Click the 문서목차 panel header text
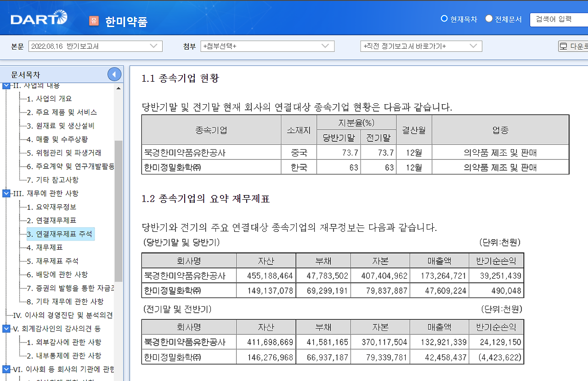 click(26, 74)
